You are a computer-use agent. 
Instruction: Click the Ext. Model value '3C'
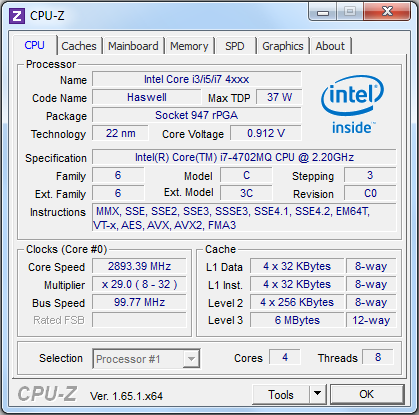(x=246, y=193)
